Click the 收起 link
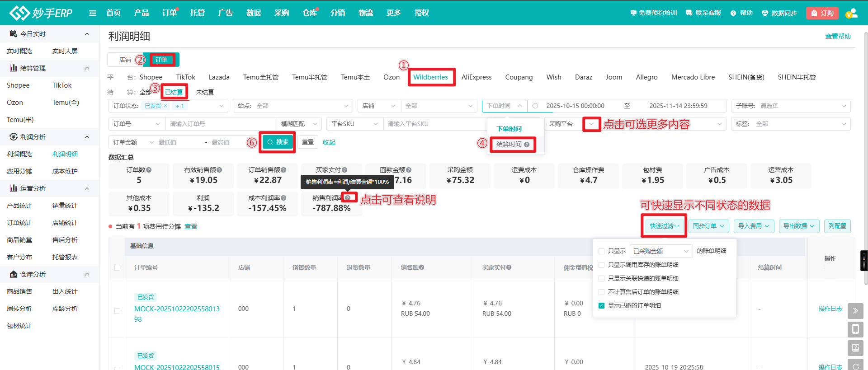Image resolution: width=868 pixels, height=370 pixels. click(x=329, y=142)
